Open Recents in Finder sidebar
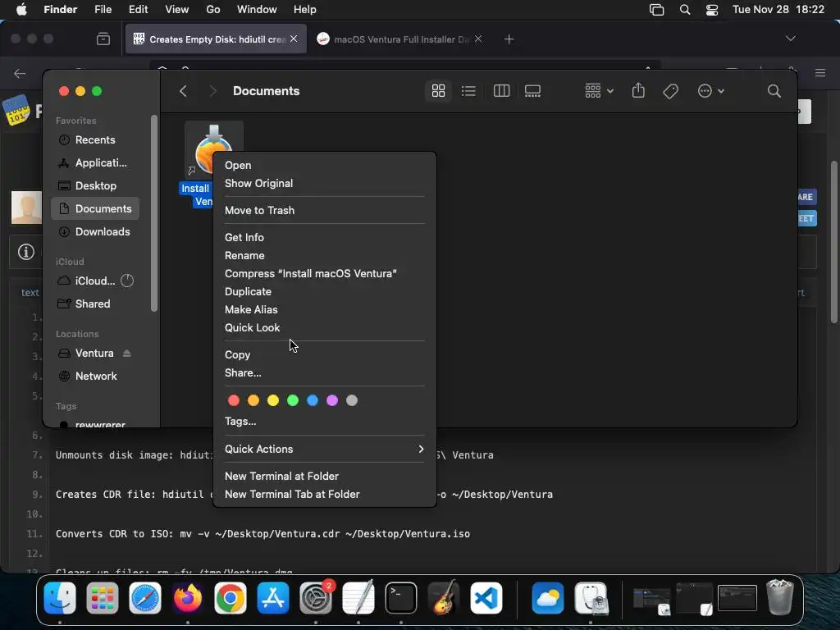Viewport: 840px width, 630px height. [95, 139]
